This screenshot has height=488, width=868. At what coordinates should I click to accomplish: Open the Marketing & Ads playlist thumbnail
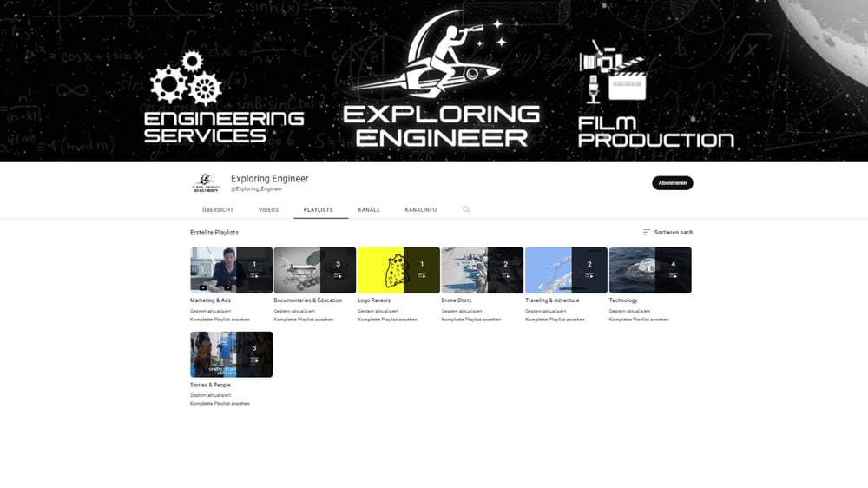(x=232, y=270)
